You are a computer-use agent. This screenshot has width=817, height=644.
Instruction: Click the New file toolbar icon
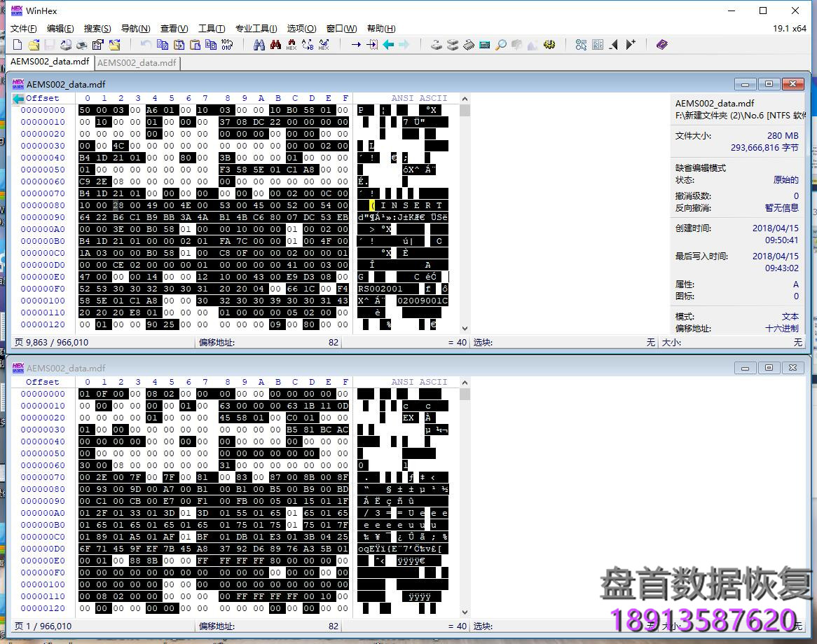click(x=18, y=45)
